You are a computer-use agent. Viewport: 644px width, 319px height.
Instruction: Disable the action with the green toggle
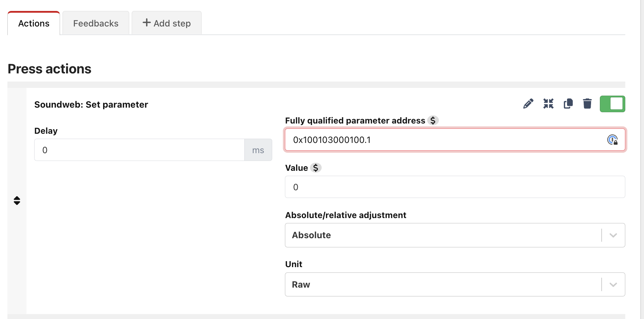(612, 104)
